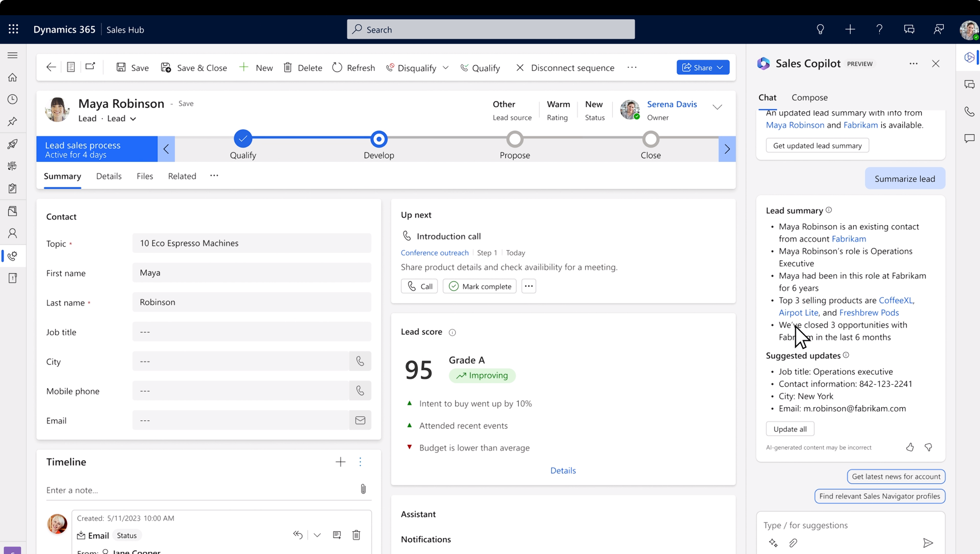Screen dimensions: 980x554
Task: Expand the lead stage Propose step
Action: 514,139
